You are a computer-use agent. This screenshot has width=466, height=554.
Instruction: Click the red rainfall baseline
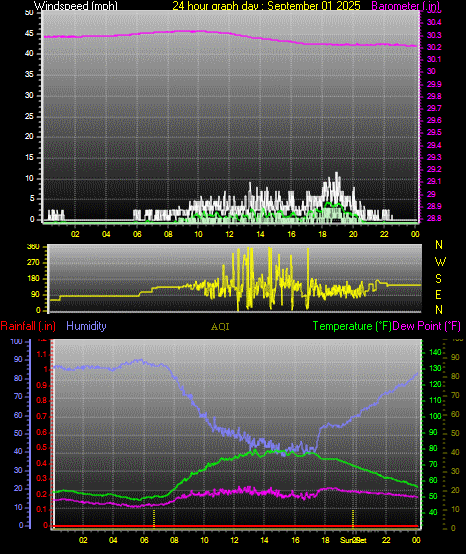[x=236, y=526]
